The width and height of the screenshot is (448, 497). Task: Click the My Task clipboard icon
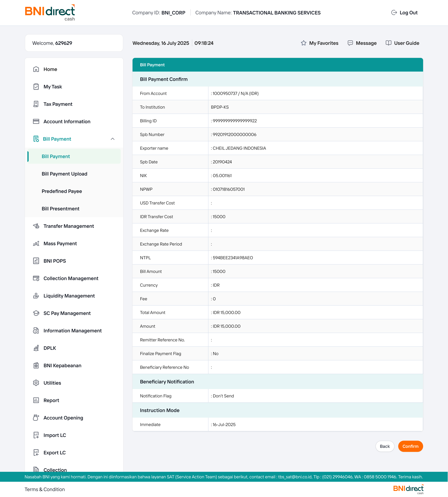pyautogui.click(x=36, y=87)
